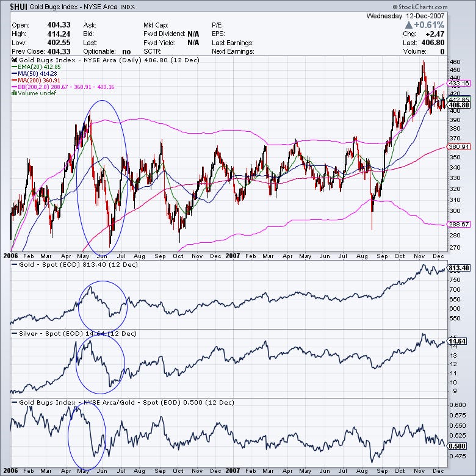Click the 550 level on gold axis
The image size is (476, 476).
(x=455, y=319)
